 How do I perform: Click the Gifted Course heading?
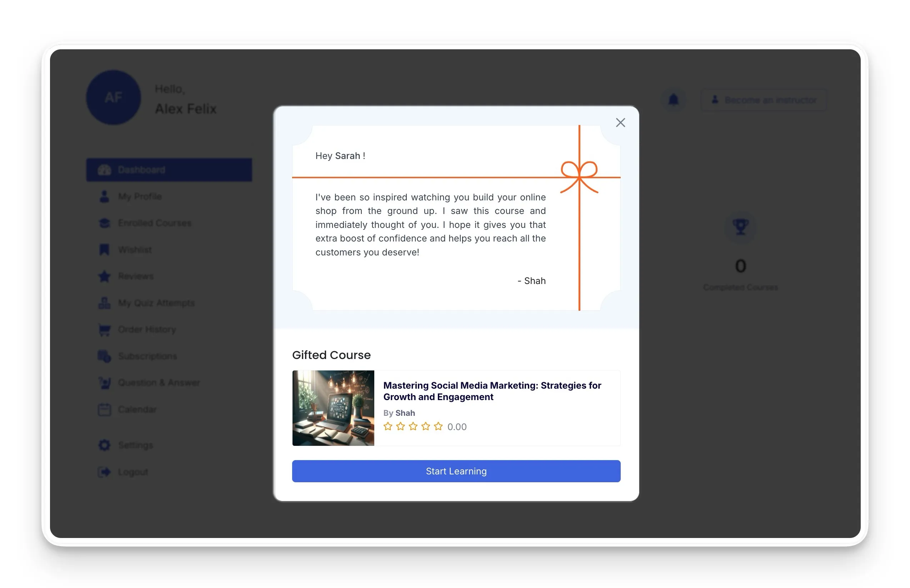[331, 355]
